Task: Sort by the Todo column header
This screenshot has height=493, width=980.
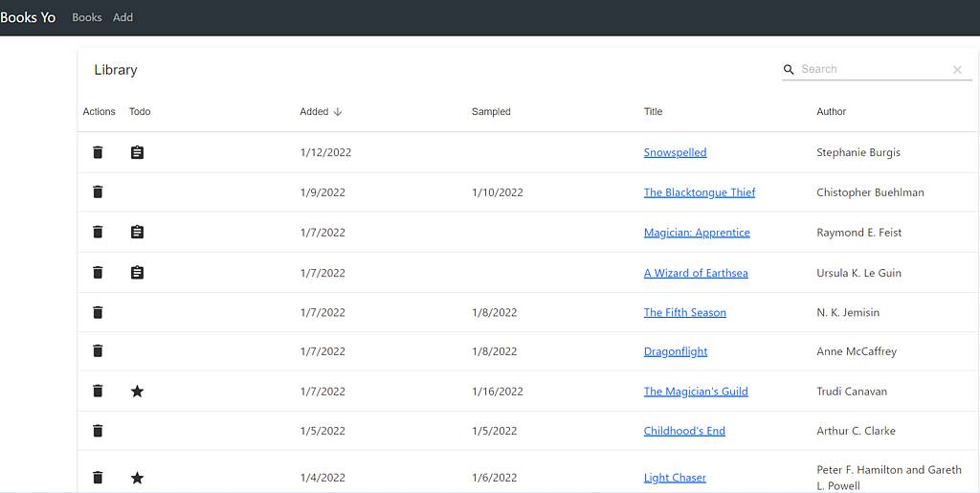Action: [x=140, y=112]
